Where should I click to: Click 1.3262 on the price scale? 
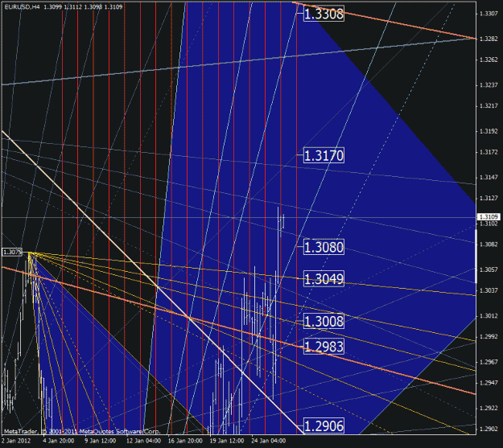click(x=489, y=60)
